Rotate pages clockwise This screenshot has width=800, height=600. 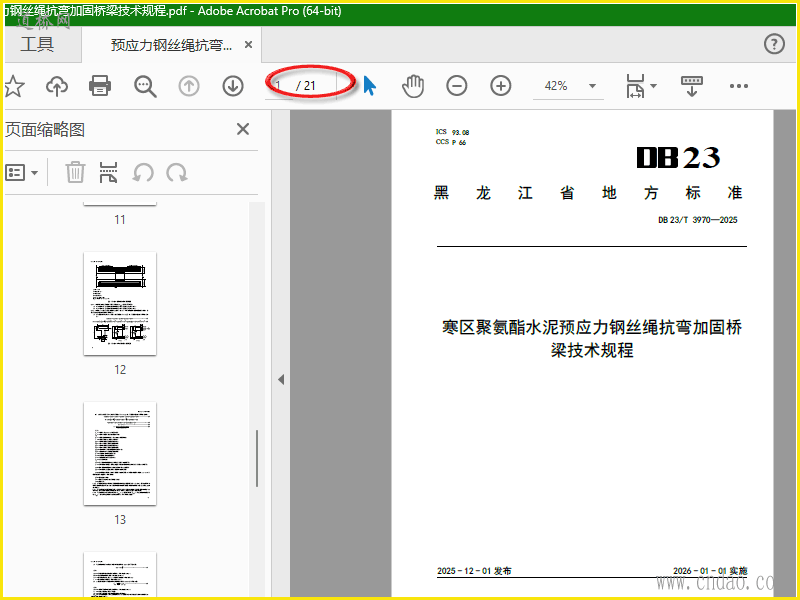click(x=177, y=172)
